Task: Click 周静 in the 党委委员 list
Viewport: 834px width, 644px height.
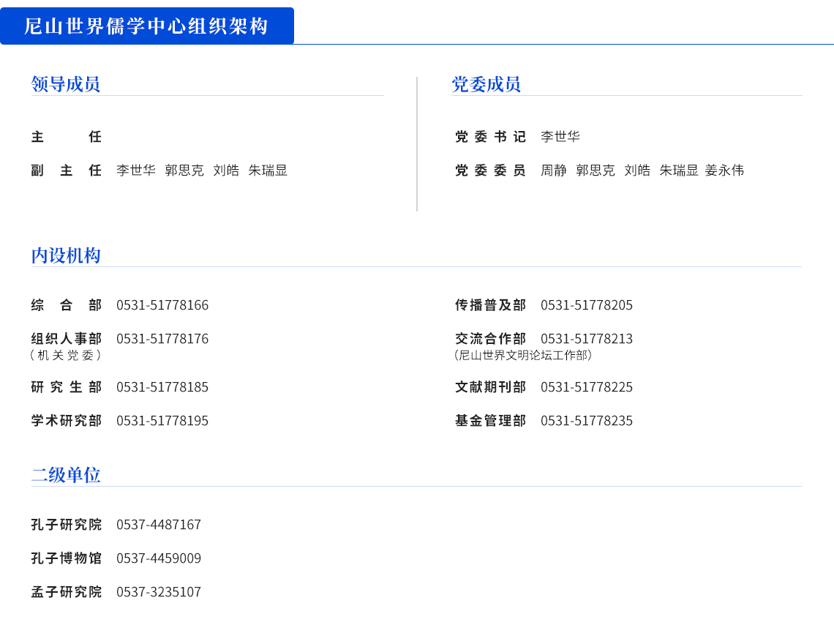Action: (x=553, y=171)
